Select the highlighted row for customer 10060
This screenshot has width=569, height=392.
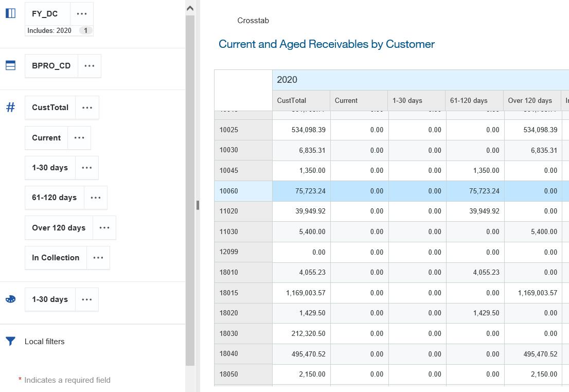click(360, 190)
